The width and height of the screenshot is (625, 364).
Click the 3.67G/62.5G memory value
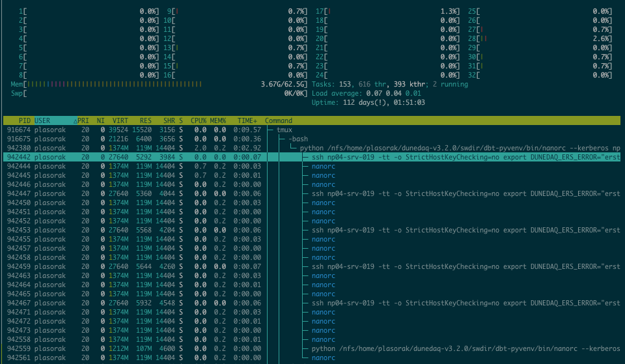click(x=283, y=84)
